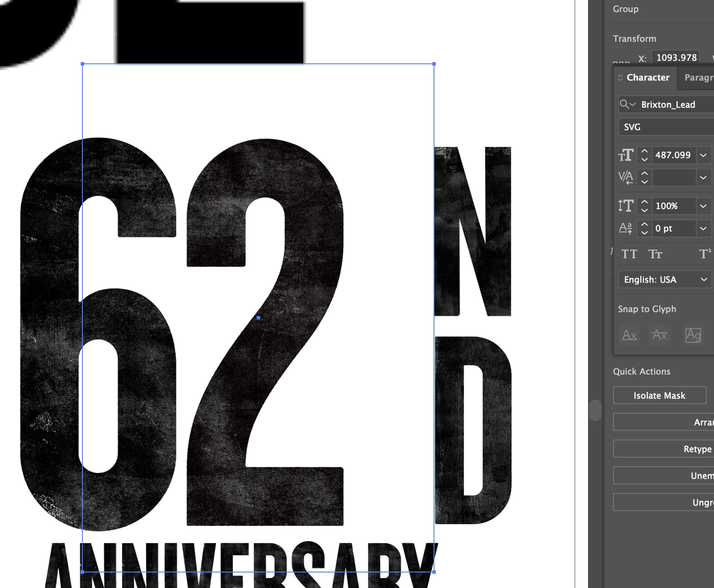Toggle Small Caps (Tt) formatting
The width and height of the screenshot is (714, 588).
tap(655, 254)
